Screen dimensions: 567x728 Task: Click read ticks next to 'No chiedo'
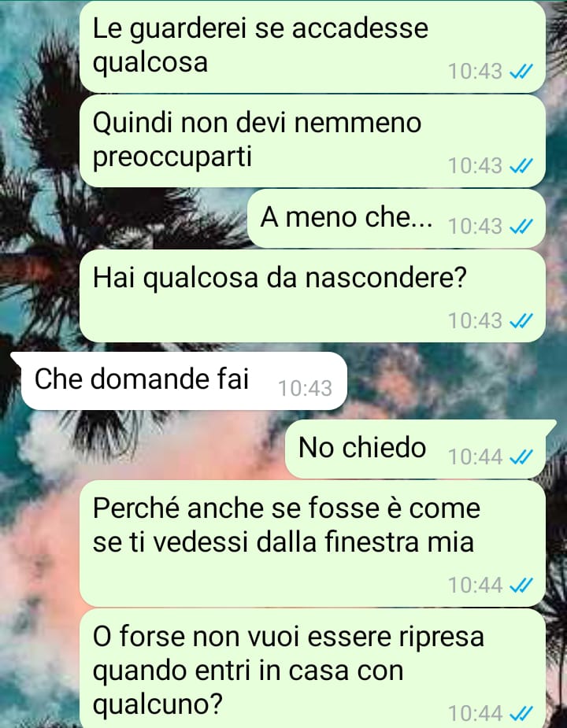(521, 456)
